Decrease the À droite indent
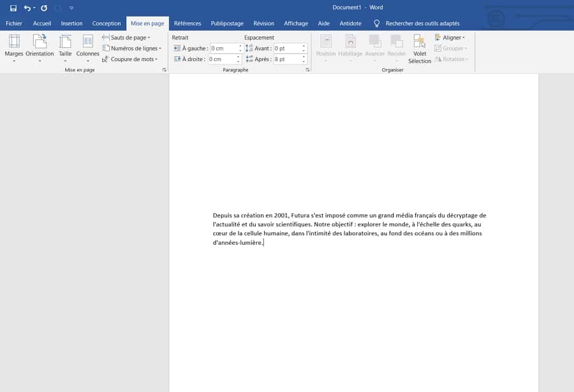Image resolution: width=574 pixels, height=392 pixels. [x=239, y=61]
